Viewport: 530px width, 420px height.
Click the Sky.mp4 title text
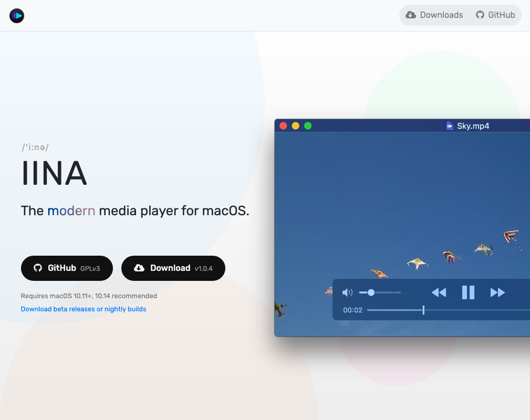pos(473,126)
